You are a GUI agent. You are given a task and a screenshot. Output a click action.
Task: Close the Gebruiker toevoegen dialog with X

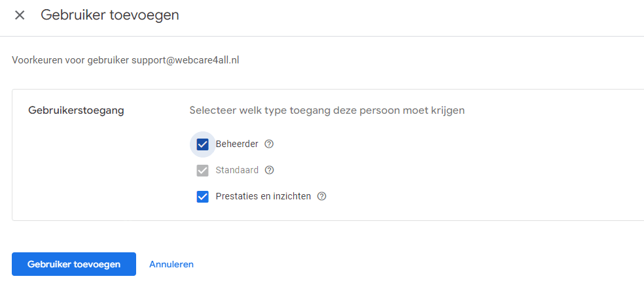pos(20,15)
